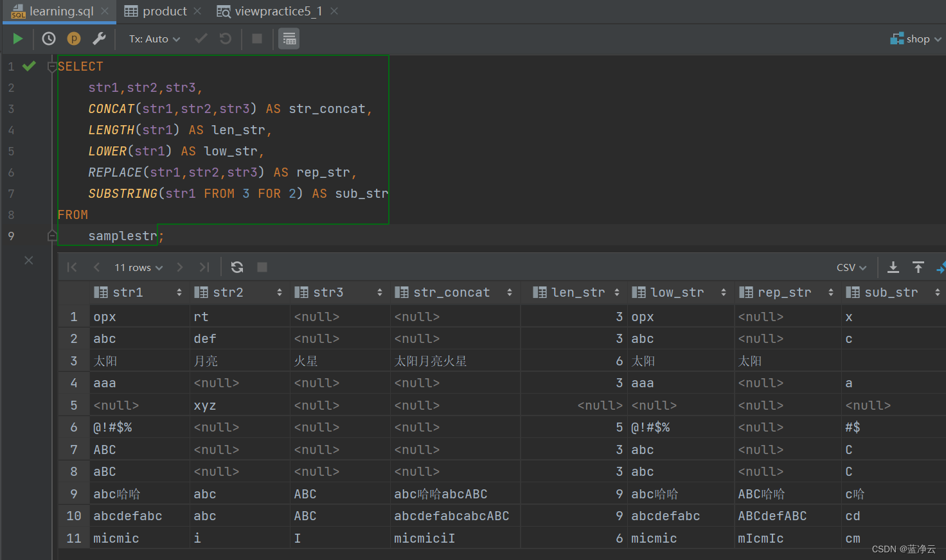Collapse the SELECT statement fold marker
The height and width of the screenshot is (560, 946).
point(52,66)
